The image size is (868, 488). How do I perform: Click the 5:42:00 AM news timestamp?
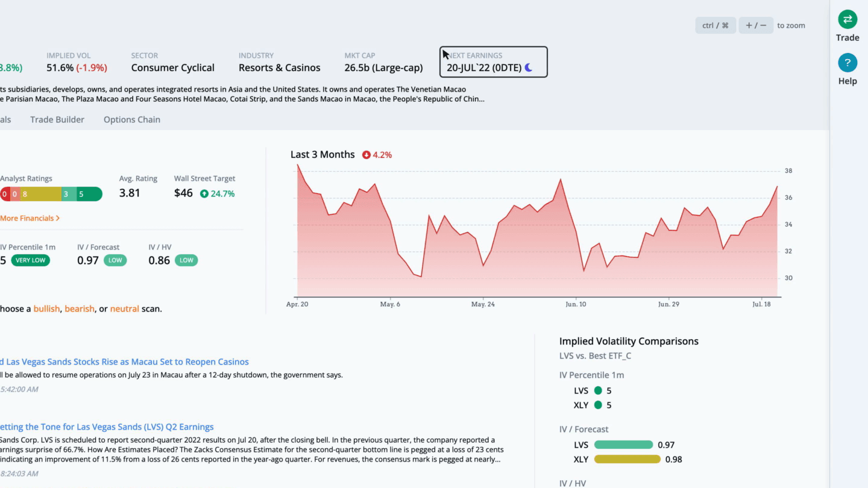19,389
